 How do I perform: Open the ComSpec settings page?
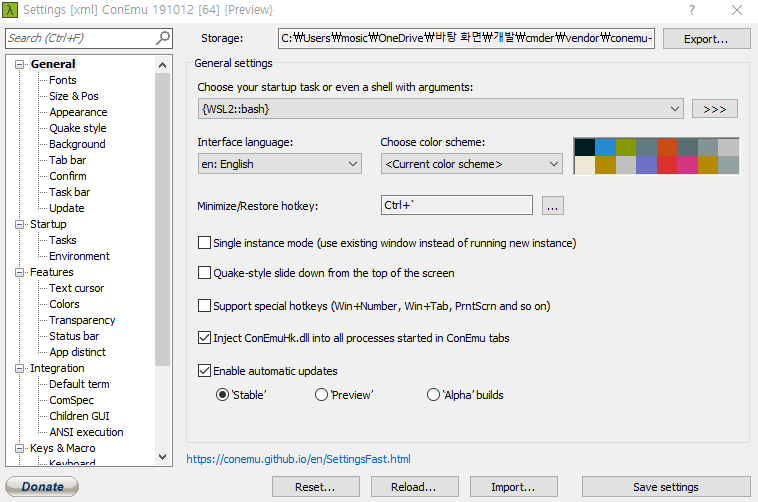point(72,400)
